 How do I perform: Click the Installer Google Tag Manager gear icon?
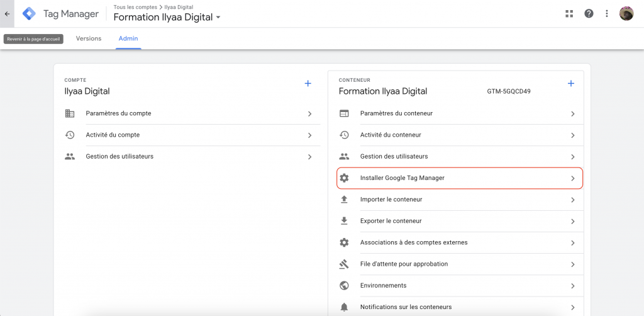click(344, 178)
